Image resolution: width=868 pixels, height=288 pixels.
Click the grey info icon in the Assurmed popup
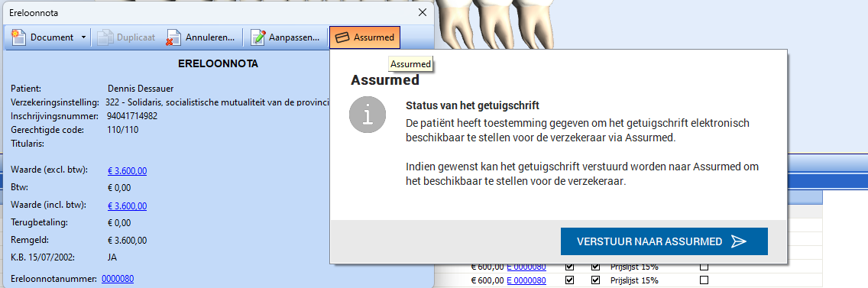tap(367, 115)
